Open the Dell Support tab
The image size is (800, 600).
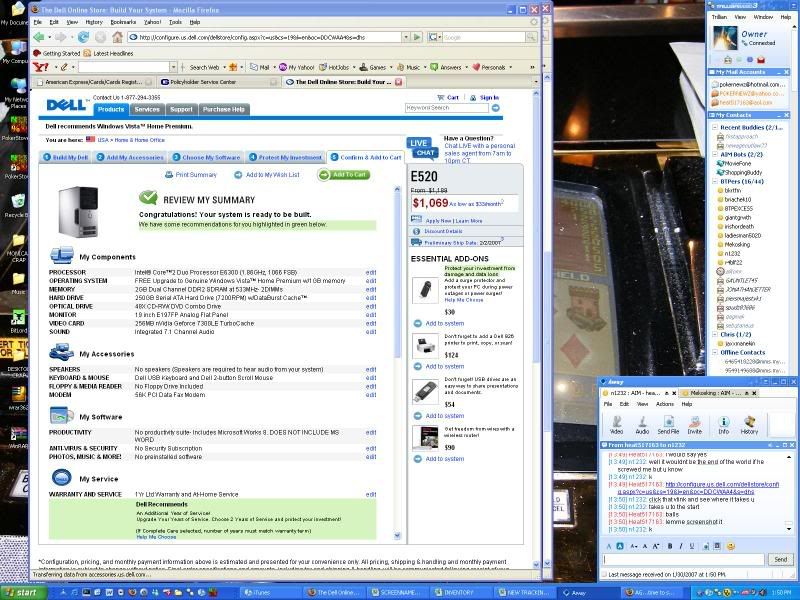pos(181,109)
